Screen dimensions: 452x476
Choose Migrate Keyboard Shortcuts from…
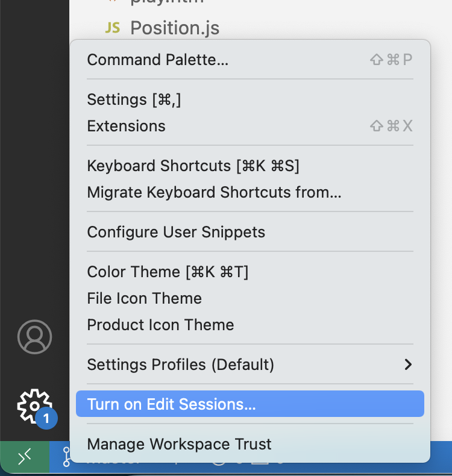(x=250, y=192)
